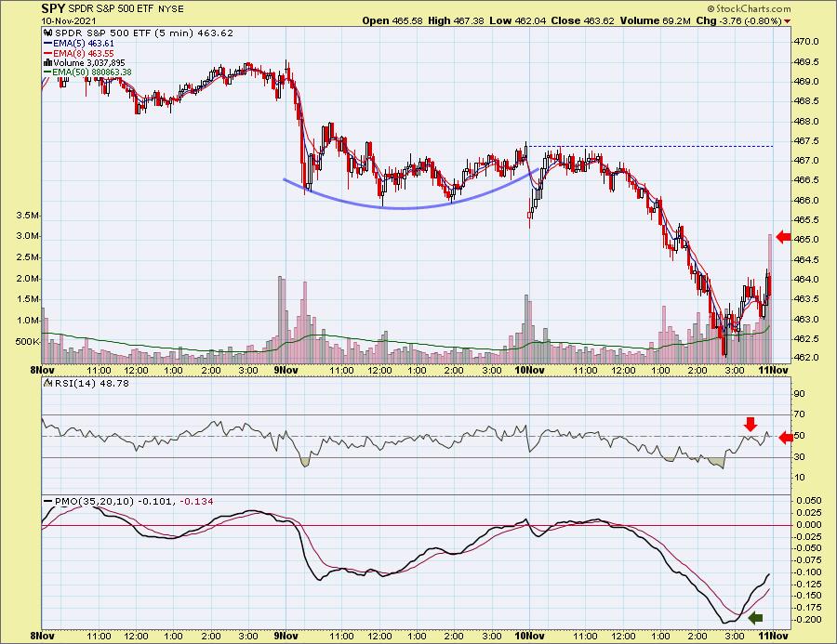Image resolution: width=837 pixels, height=644 pixels.
Task: Click the 3.5M volume axis label
Action: tap(28, 216)
